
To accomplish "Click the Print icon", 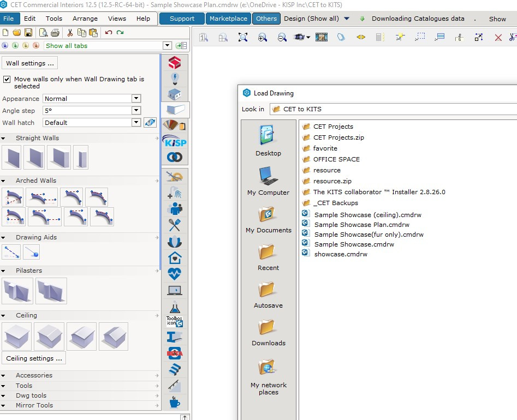I will 55,33.
